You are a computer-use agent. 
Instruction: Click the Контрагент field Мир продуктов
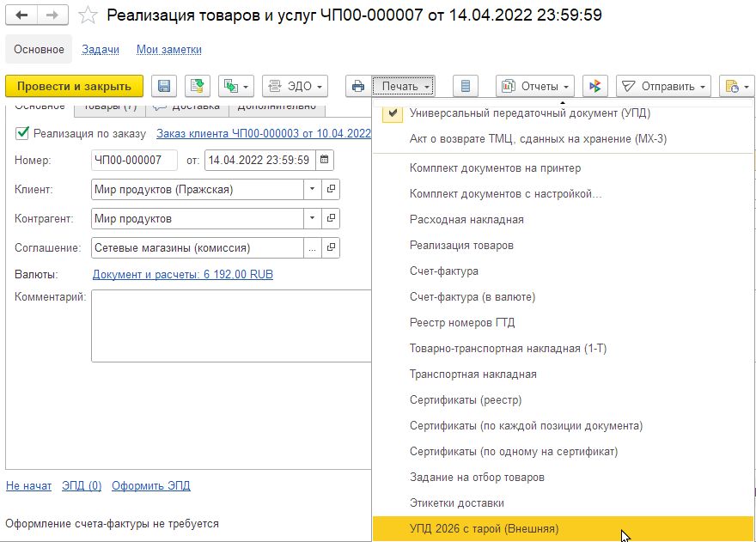198,218
